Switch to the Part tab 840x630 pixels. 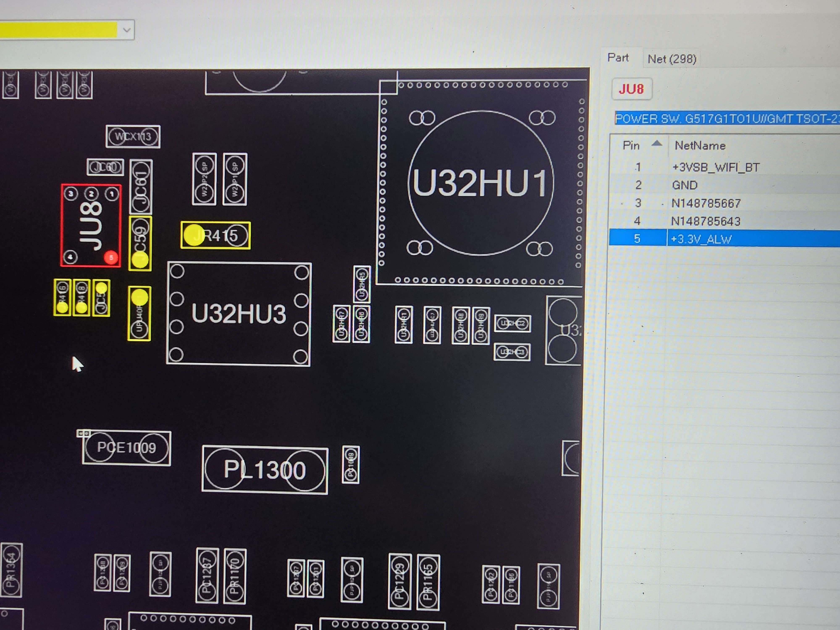(618, 58)
